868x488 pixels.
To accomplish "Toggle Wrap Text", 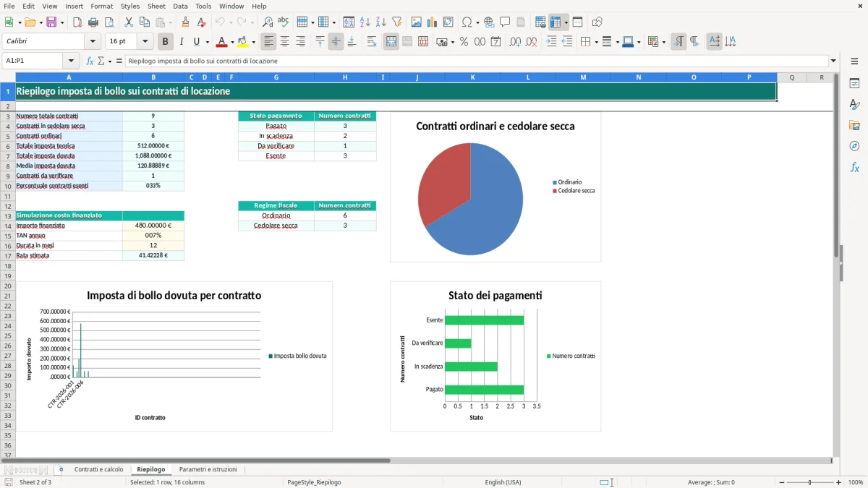I will coord(372,41).
